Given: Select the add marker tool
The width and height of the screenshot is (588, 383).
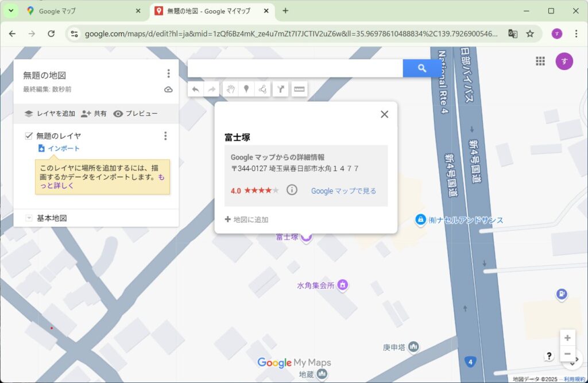Looking at the screenshot, I should 246,89.
